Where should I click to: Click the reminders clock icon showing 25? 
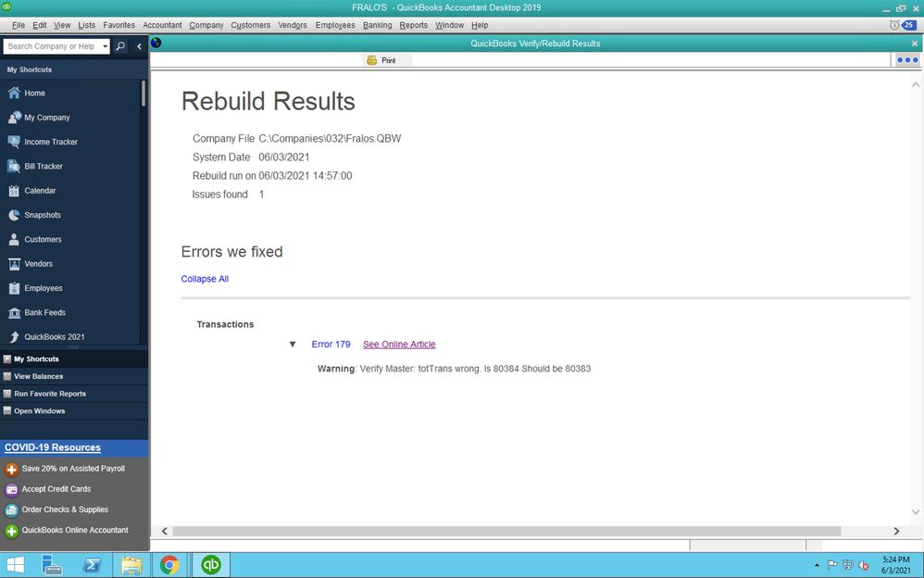point(902,25)
